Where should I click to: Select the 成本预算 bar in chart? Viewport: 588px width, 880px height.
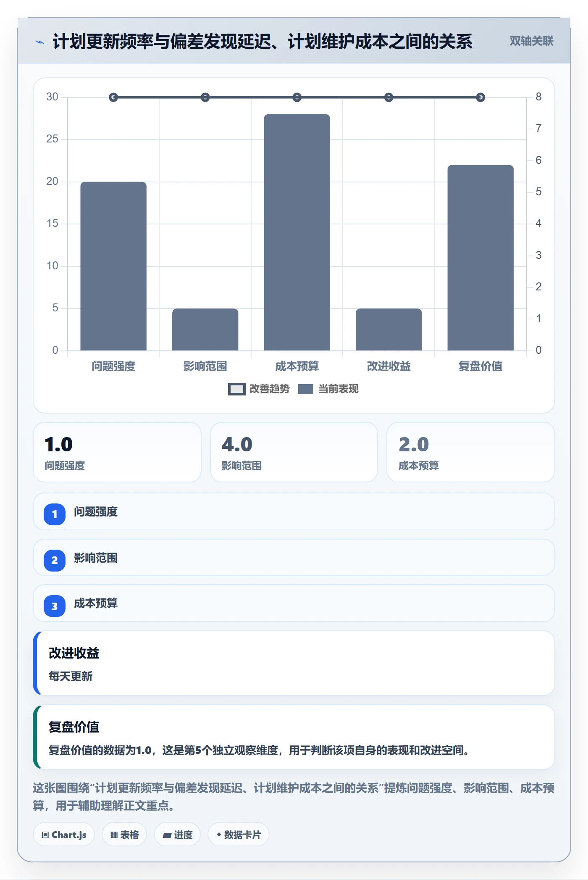tap(297, 232)
